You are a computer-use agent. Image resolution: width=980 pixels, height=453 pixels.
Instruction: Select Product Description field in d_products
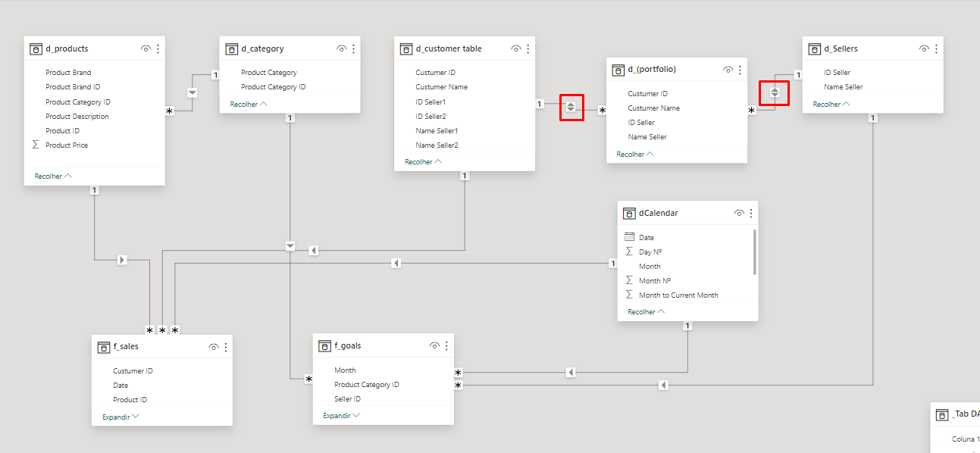tap(77, 117)
